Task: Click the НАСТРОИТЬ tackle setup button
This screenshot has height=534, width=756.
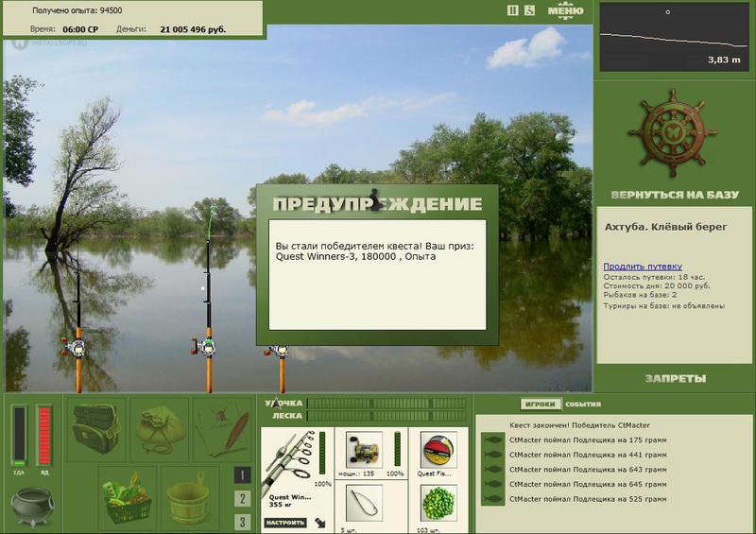Action: click(285, 523)
